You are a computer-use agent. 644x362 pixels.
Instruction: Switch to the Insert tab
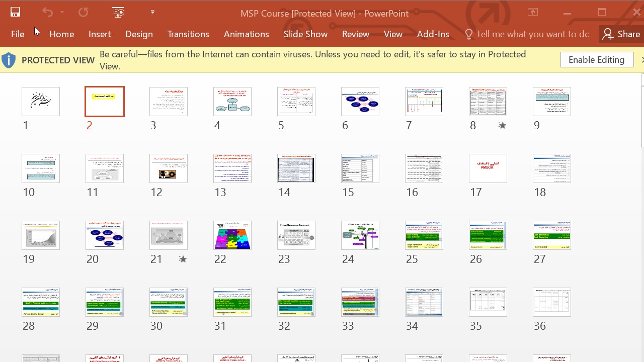point(100,34)
